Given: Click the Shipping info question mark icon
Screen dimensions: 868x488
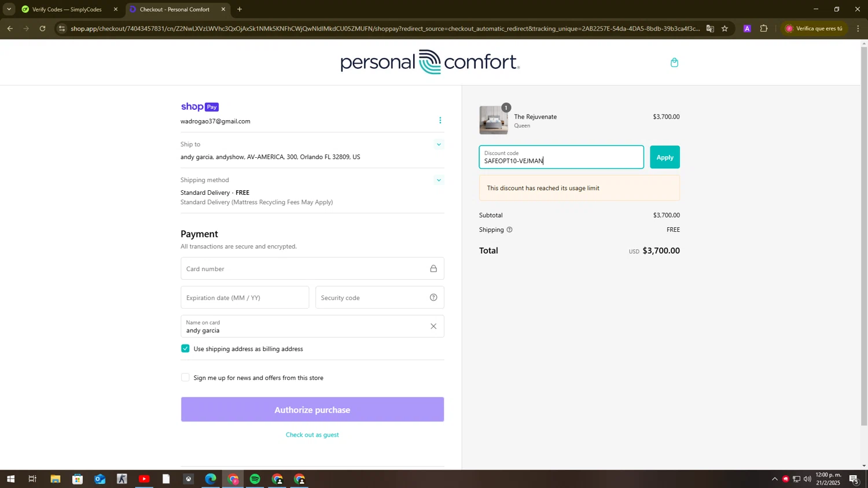Looking at the screenshot, I should coord(510,230).
